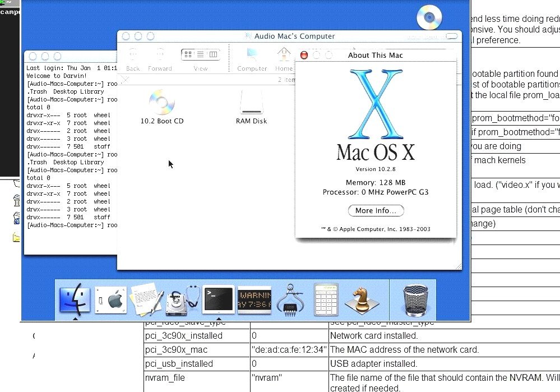Launch System Profiler from the Dock
560x392 pixels.
tap(290, 300)
